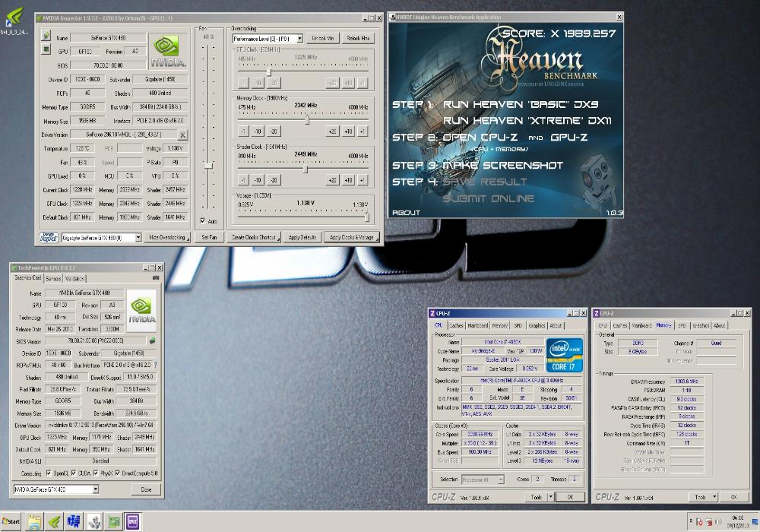Click the Start button on taskbar
The image size is (760, 532).
click(x=11, y=521)
